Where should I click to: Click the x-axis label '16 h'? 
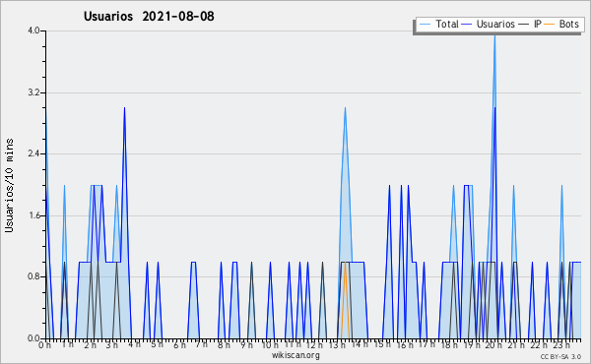coord(405,344)
